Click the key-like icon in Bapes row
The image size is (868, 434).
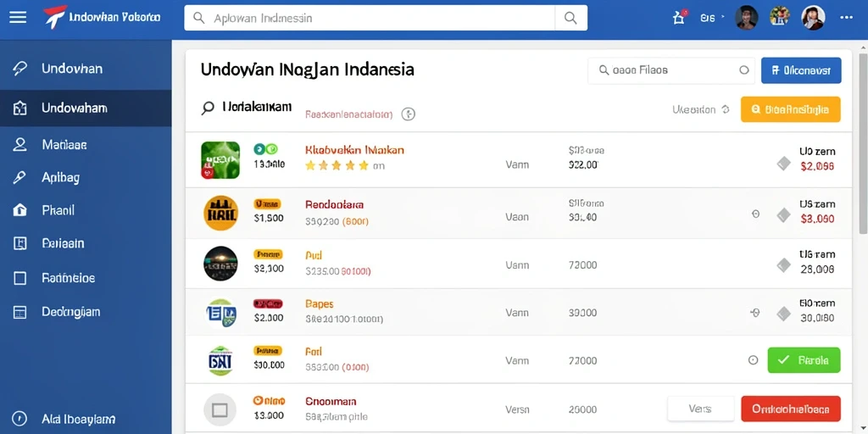755,313
